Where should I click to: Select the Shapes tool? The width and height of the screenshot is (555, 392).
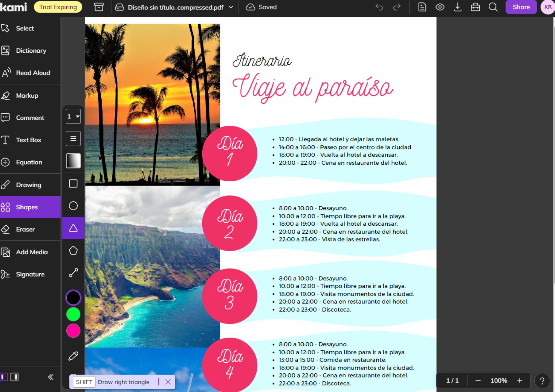tap(26, 207)
